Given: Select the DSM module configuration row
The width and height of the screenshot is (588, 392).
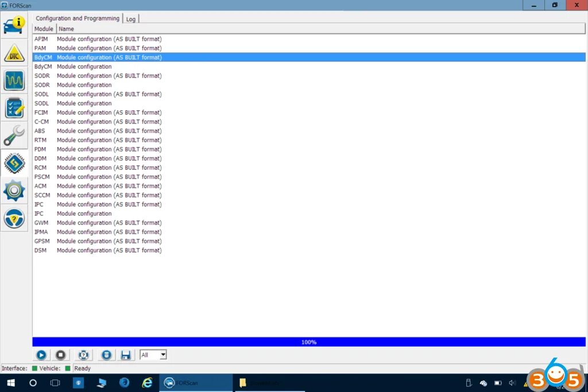Looking at the screenshot, I should [309, 250].
